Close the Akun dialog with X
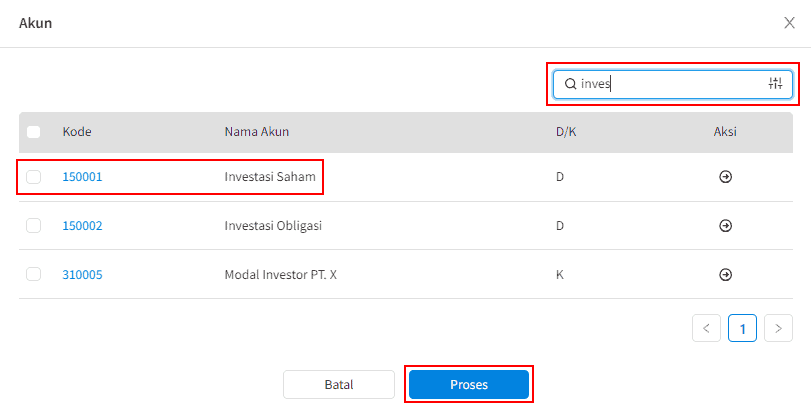Viewport: 811px width, 418px height. [x=789, y=23]
